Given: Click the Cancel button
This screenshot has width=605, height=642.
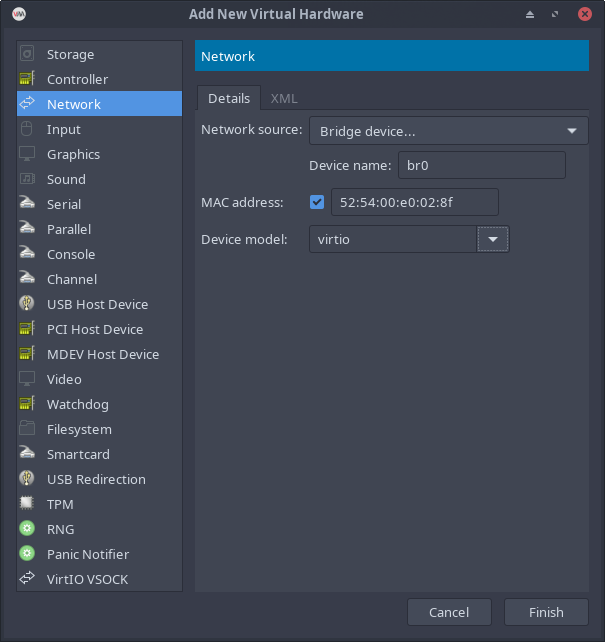Looking at the screenshot, I should click(x=449, y=612).
